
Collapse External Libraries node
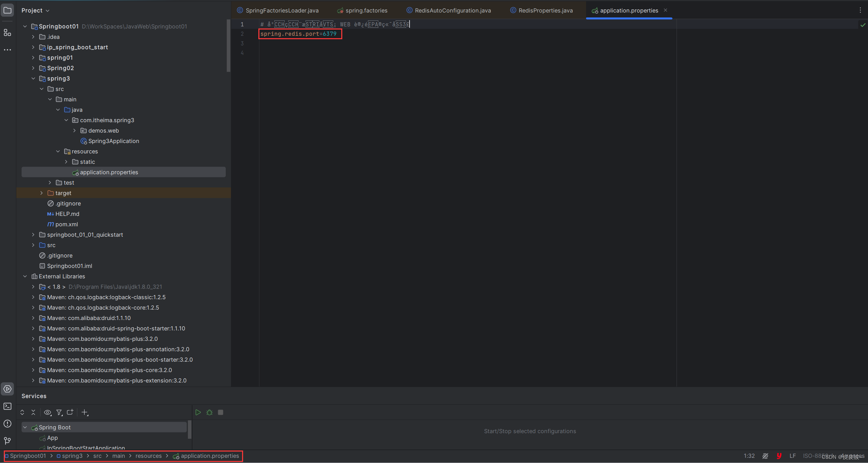click(x=25, y=276)
